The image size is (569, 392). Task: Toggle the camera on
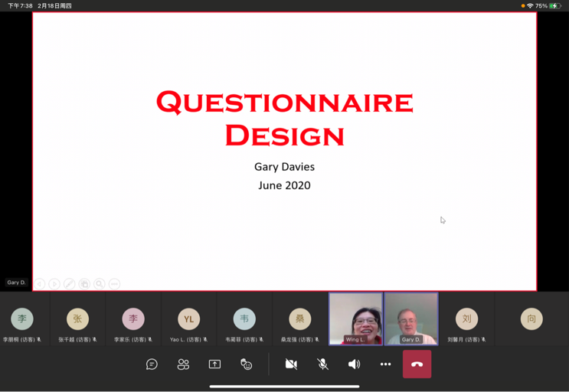pos(291,364)
